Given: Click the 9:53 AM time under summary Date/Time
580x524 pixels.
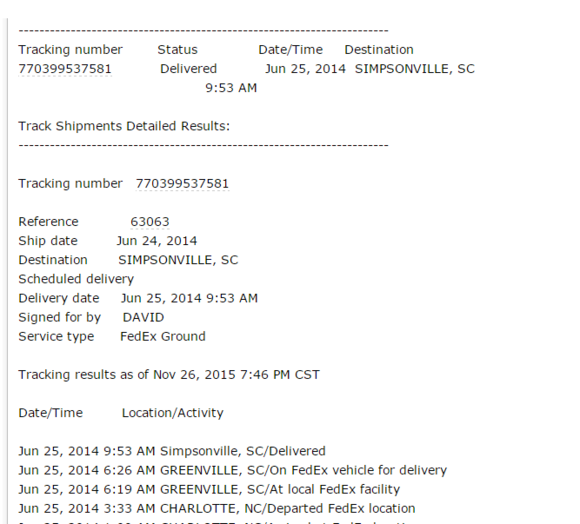Looking at the screenshot, I should pyautogui.click(x=231, y=88).
